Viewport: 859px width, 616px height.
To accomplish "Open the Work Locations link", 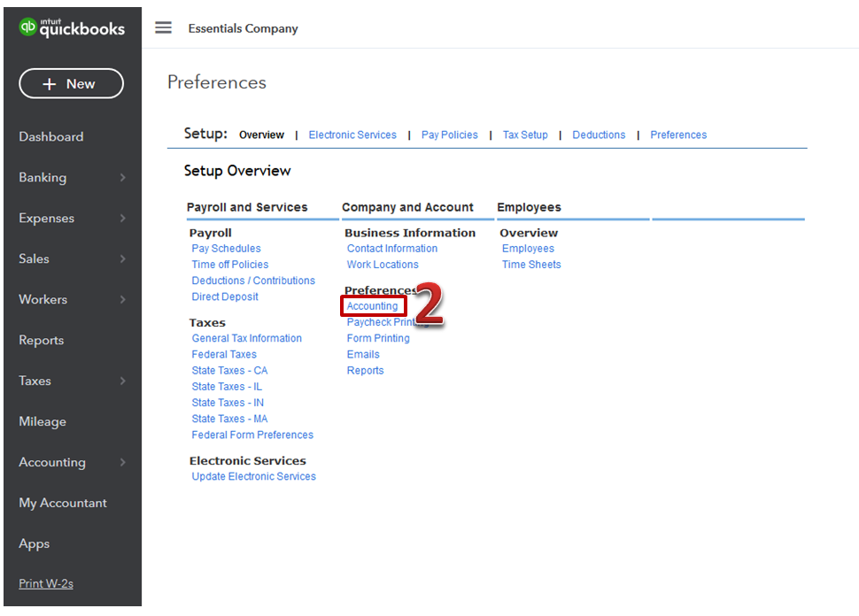I will tap(383, 265).
